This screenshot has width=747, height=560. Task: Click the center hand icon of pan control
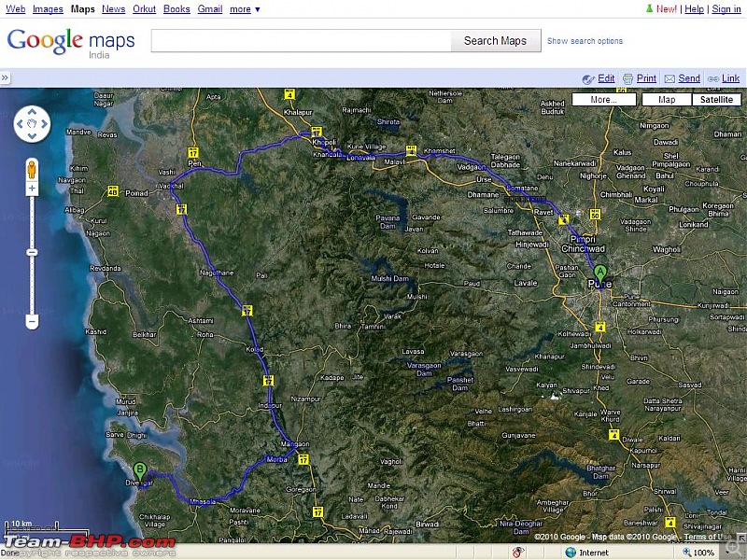tap(32, 124)
